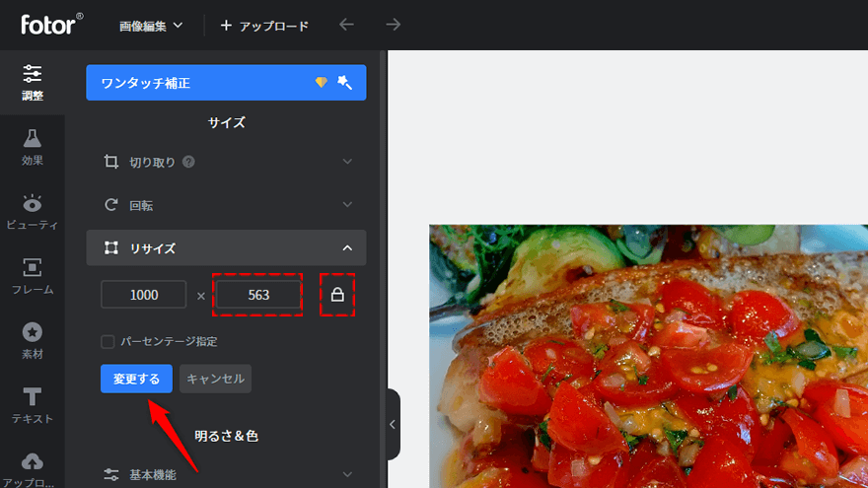Expand the 回転 section chevron
This screenshot has height=488, width=868.
[347, 205]
